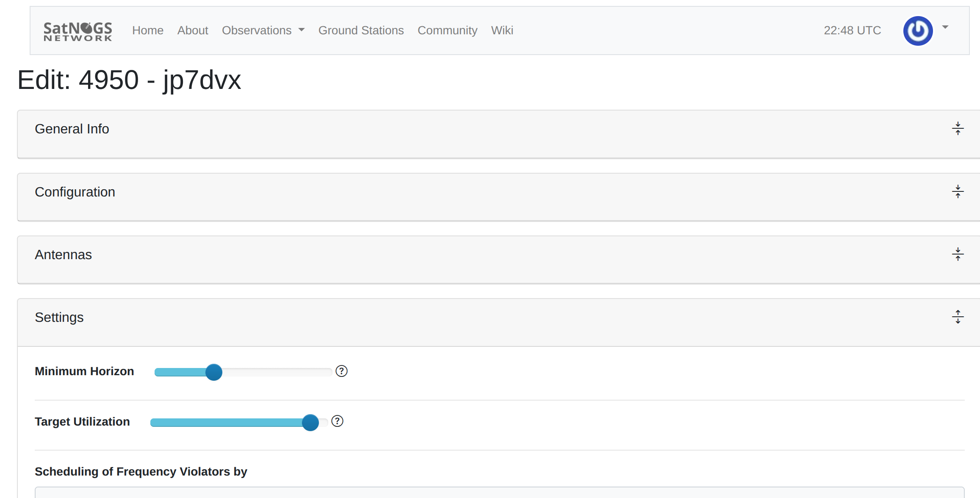The image size is (980, 498).
Task: Expand Antennas panel via its arrows icon
Action: coord(958,255)
